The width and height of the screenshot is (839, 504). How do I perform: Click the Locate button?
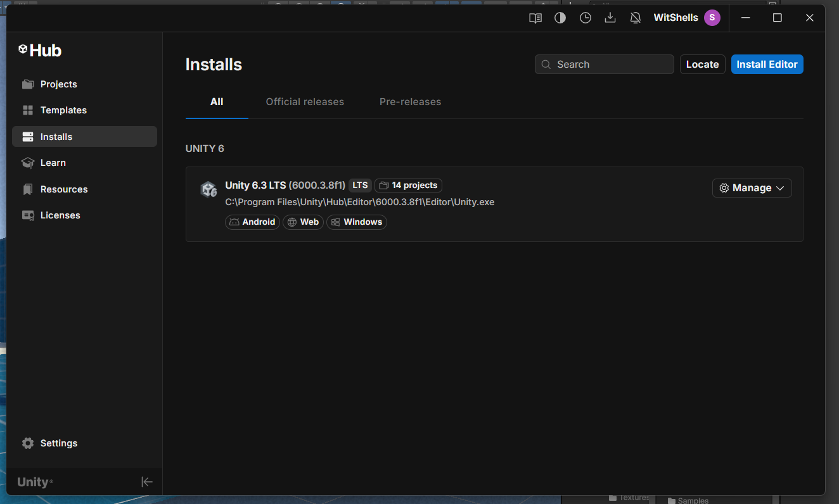tap(702, 65)
